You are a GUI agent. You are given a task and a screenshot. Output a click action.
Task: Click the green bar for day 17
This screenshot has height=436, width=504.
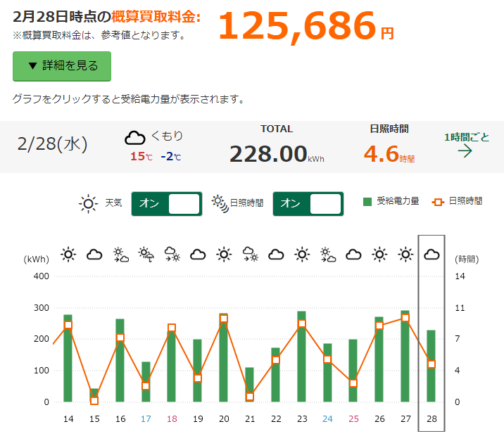pyautogui.click(x=146, y=382)
